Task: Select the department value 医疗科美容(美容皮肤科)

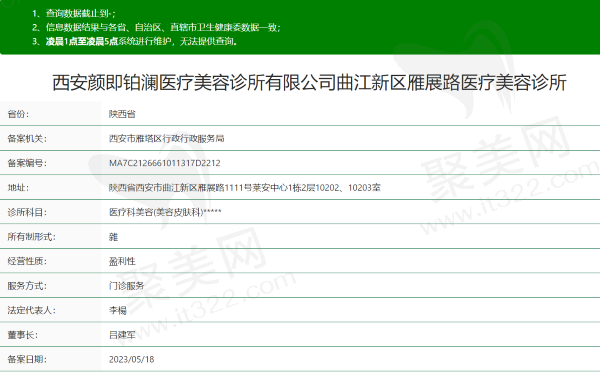Action: pos(165,212)
